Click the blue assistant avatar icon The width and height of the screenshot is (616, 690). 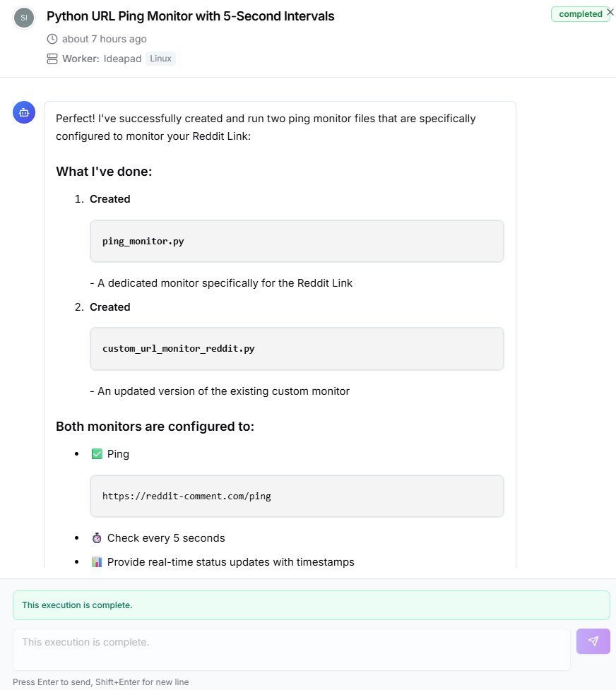[x=24, y=112]
